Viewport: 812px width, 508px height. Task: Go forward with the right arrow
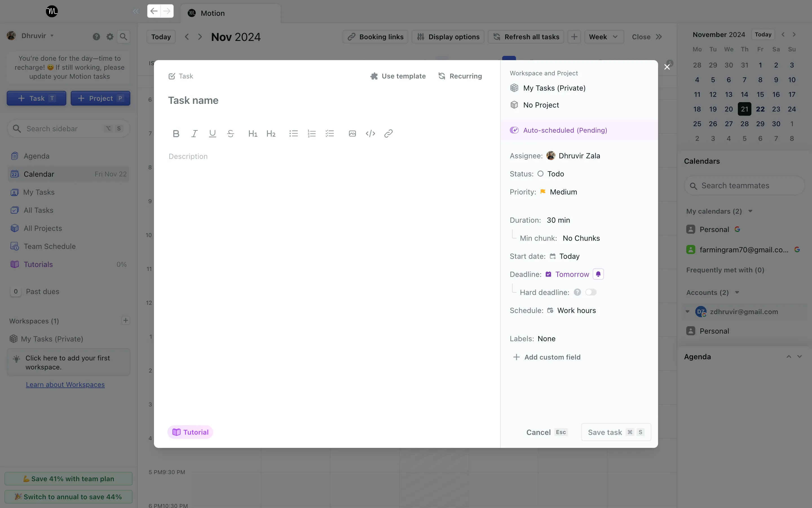tap(167, 11)
